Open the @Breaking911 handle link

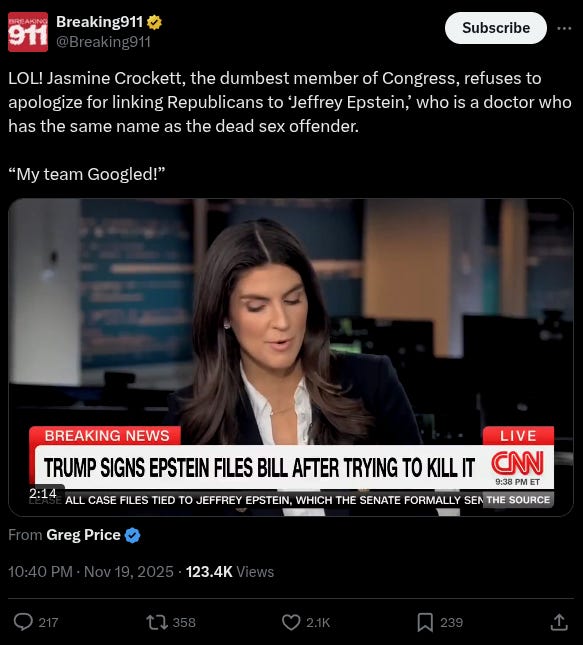pos(103,42)
